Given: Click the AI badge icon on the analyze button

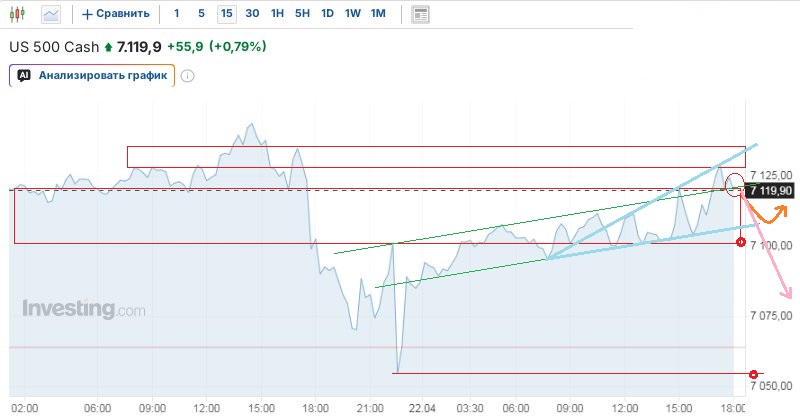Looking at the screenshot, I should point(24,75).
